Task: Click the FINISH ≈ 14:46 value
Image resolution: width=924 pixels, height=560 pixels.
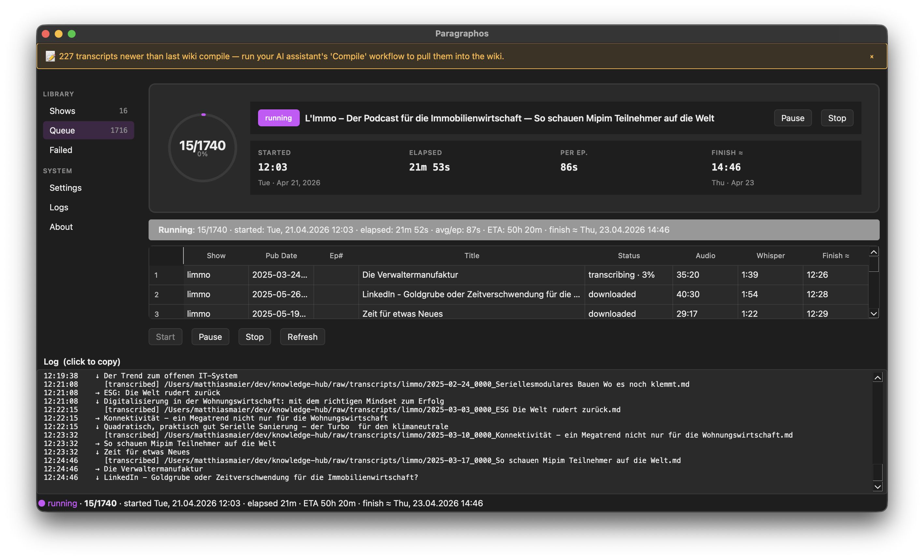Action: click(726, 167)
